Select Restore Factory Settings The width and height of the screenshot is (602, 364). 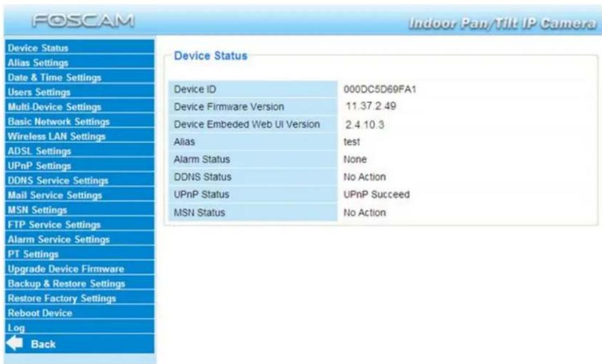[x=62, y=298]
